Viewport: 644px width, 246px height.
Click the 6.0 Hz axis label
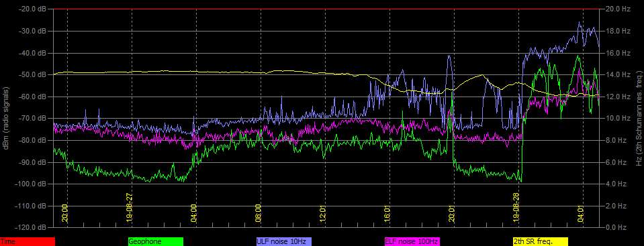[616, 162]
